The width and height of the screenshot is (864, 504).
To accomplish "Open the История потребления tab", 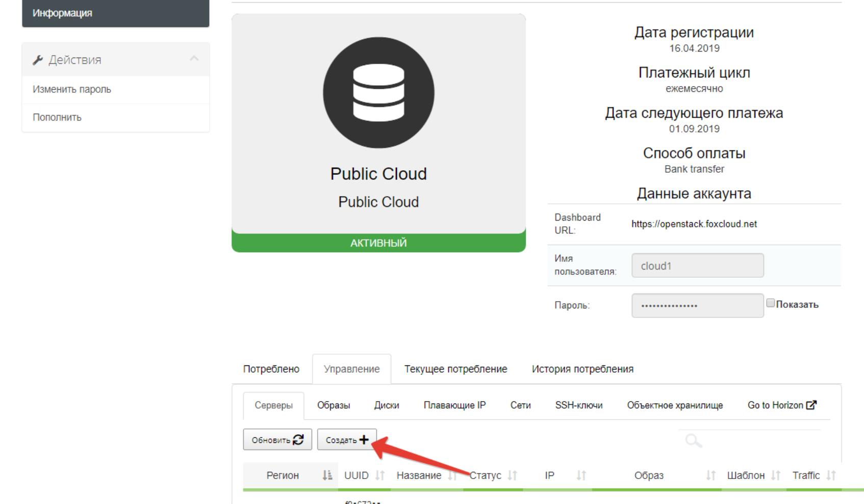I will (582, 369).
